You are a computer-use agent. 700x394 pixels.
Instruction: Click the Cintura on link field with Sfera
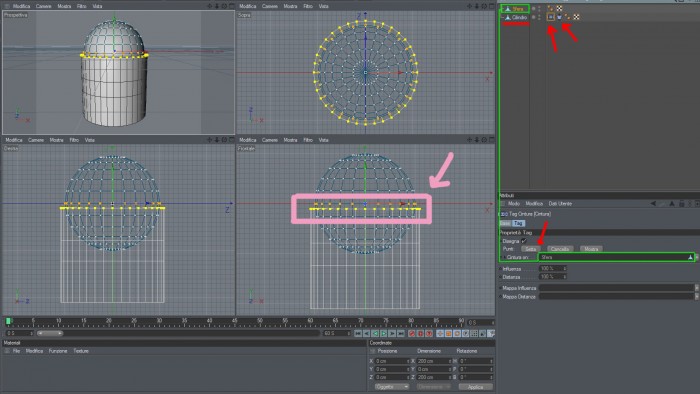pyautogui.click(x=616, y=257)
